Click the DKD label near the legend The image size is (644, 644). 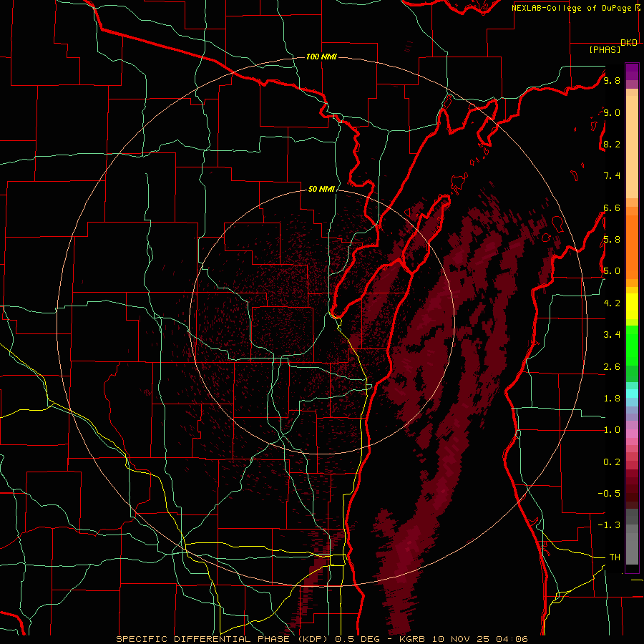pos(629,42)
